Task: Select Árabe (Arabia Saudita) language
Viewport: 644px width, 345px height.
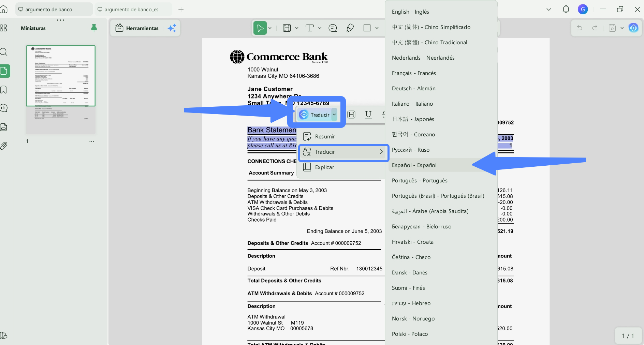Action: [441, 211]
